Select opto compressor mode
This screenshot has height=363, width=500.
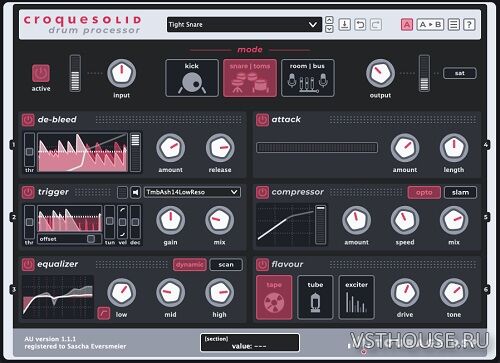(424, 193)
